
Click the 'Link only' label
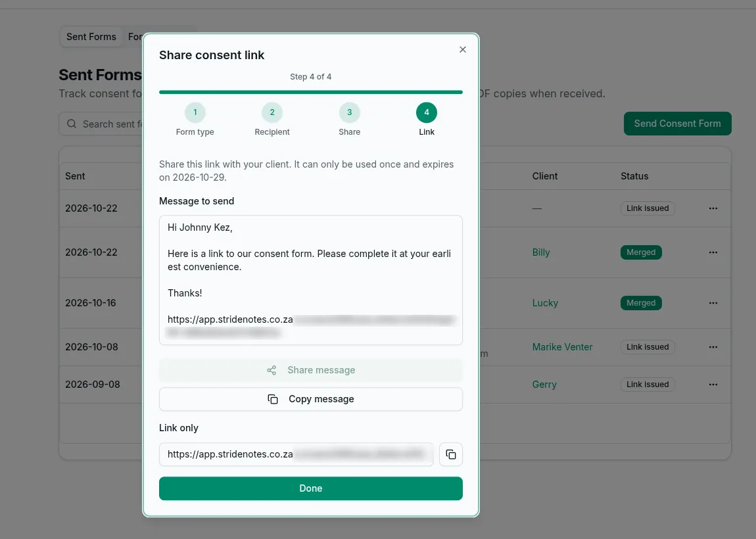point(178,428)
